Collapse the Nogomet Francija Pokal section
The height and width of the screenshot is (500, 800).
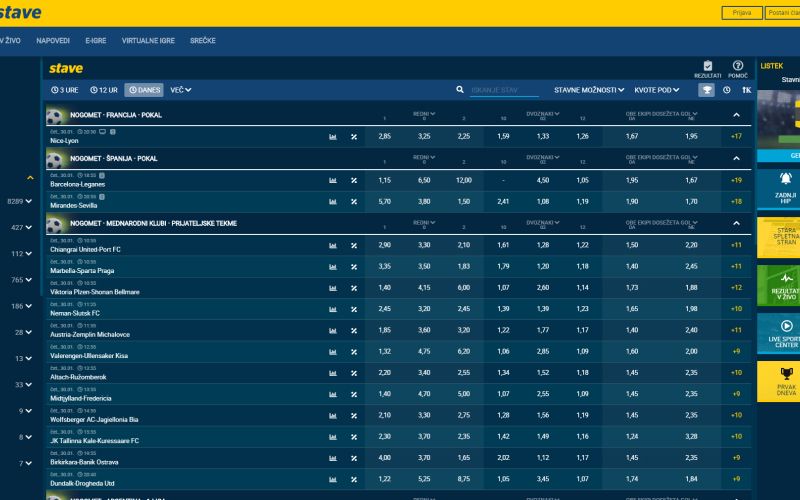(736, 115)
